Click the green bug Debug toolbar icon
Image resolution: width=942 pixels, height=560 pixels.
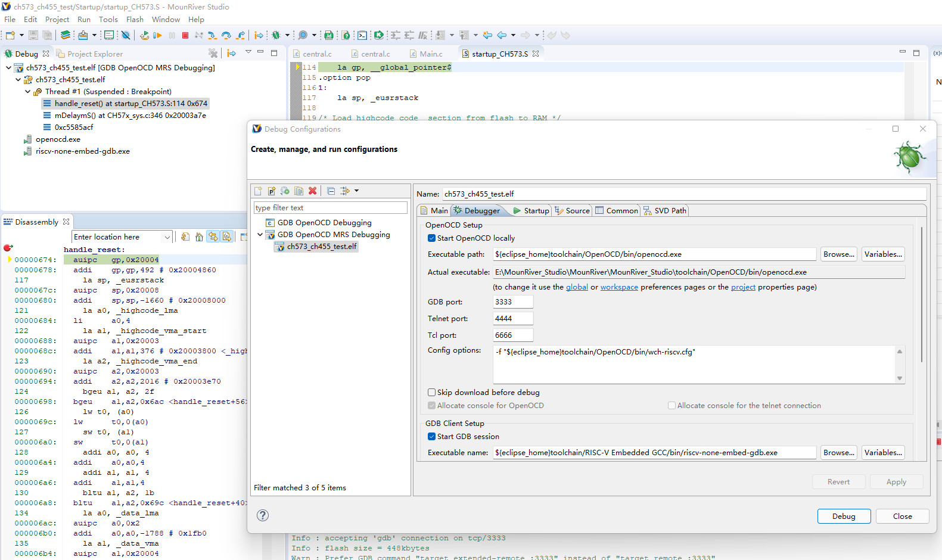[x=276, y=35]
